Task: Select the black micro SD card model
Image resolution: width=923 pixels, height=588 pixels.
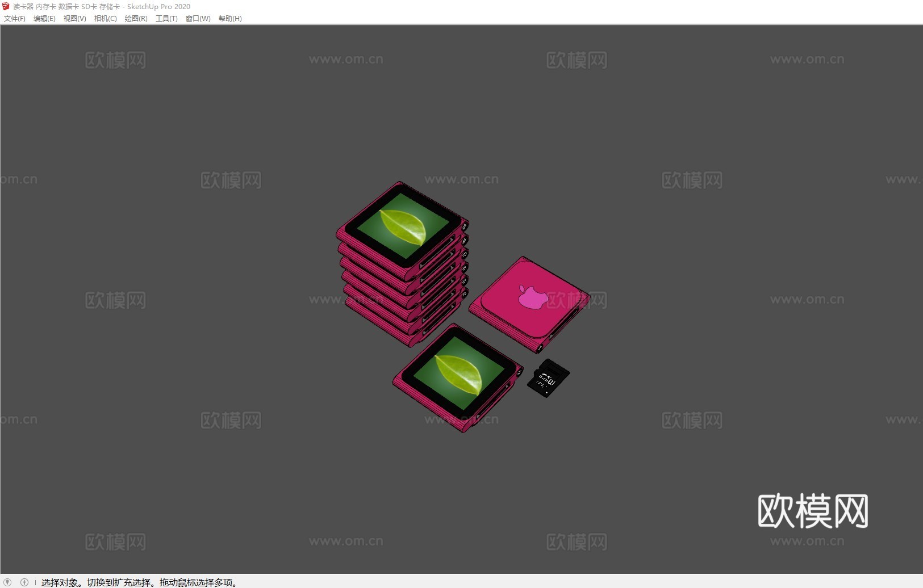Action: (548, 378)
